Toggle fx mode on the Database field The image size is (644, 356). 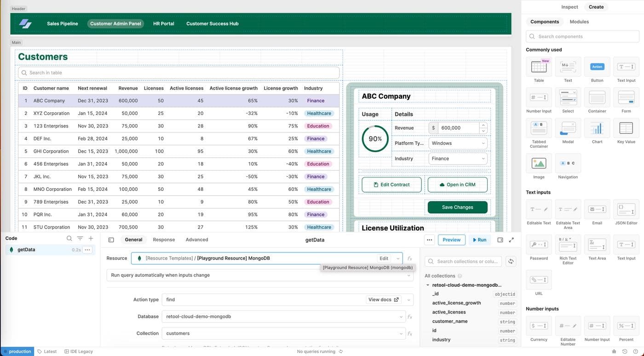(409, 316)
